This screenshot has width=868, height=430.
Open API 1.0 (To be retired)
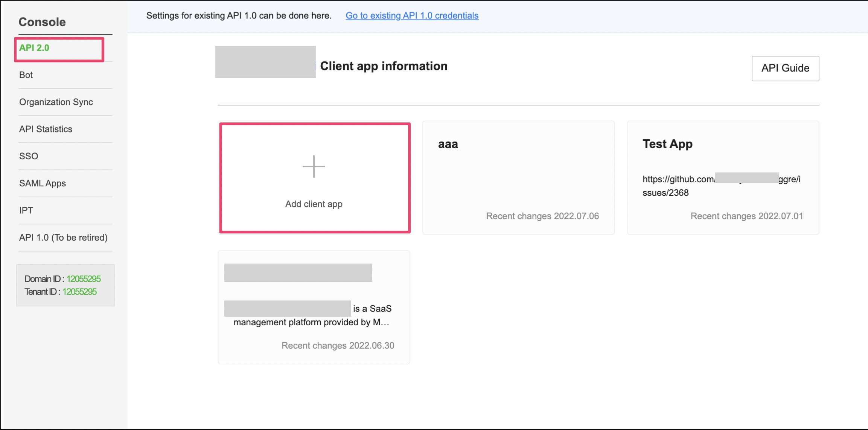coord(63,238)
